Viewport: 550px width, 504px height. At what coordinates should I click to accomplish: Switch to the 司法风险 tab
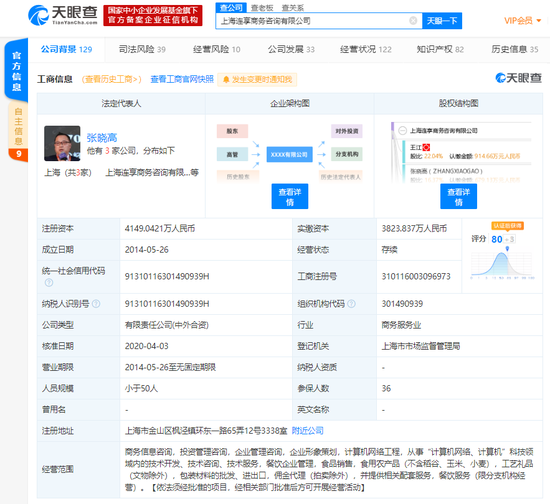pyautogui.click(x=142, y=49)
